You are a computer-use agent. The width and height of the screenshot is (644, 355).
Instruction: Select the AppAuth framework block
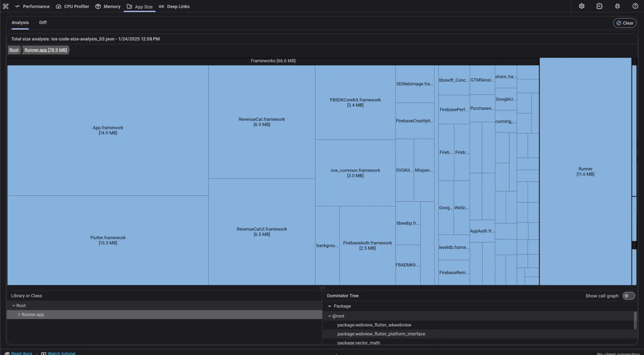pyautogui.click(x=482, y=231)
